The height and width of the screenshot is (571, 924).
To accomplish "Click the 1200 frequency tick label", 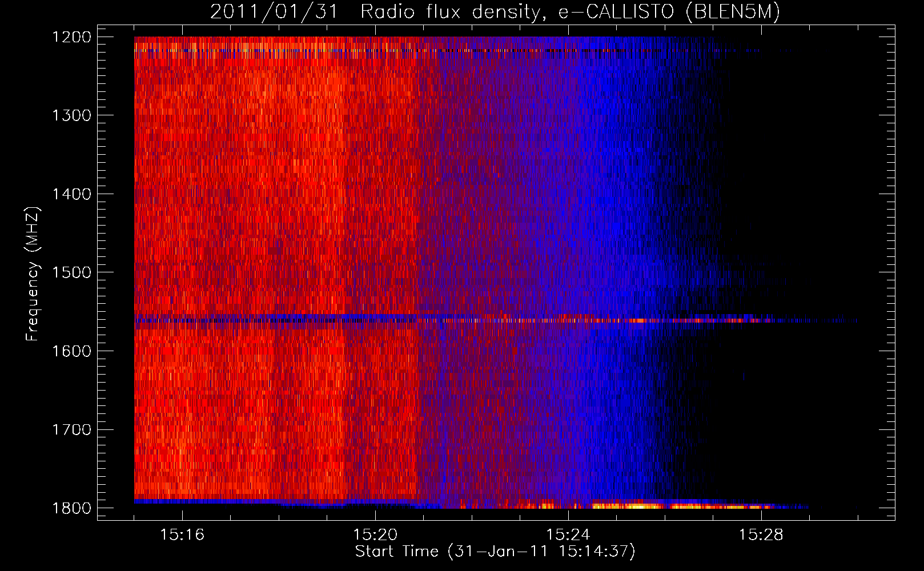I will click(x=71, y=37).
